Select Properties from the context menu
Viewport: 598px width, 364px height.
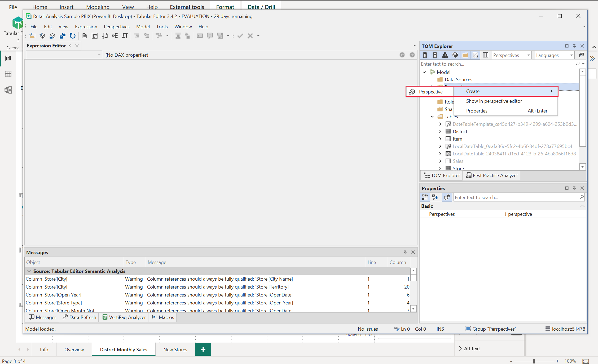click(x=477, y=110)
